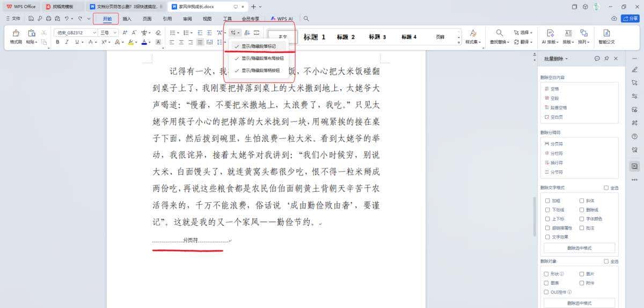Open the 页面 ribbon tab
Image resolution: width=644 pixels, height=308 pixels.
[147, 18]
